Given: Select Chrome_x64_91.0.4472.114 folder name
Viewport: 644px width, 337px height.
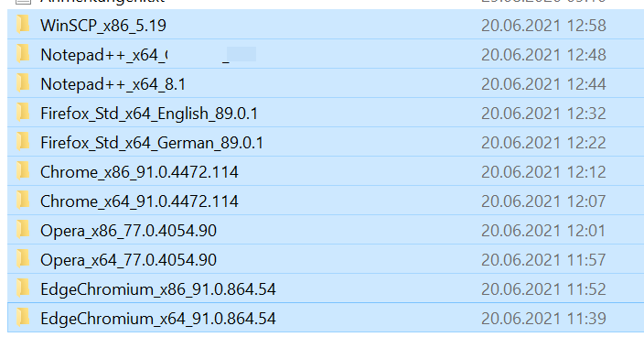Looking at the screenshot, I should tap(139, 201).
